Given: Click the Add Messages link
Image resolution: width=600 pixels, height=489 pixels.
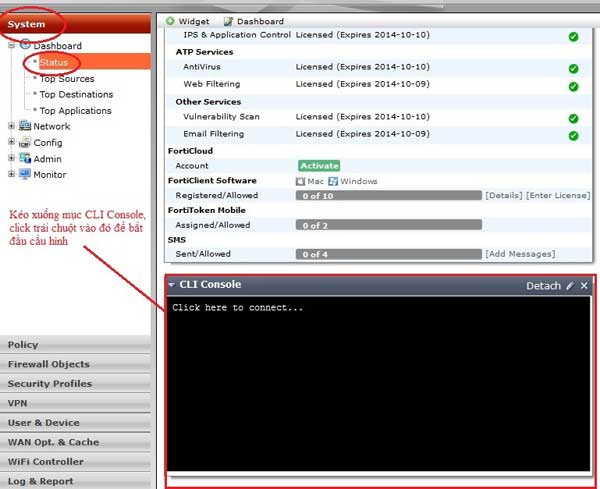Looking at the screenshot, I should click(x=520, y=254).
